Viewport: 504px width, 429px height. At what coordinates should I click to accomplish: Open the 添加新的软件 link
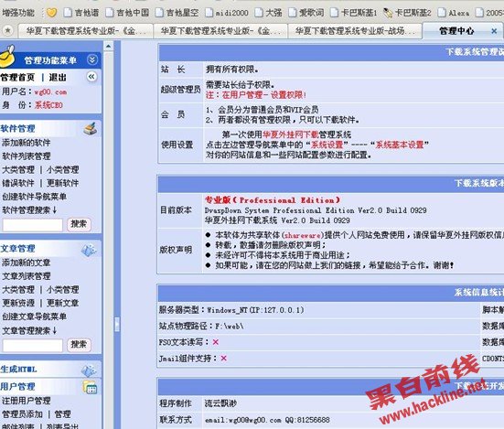(x=27, y=143)
